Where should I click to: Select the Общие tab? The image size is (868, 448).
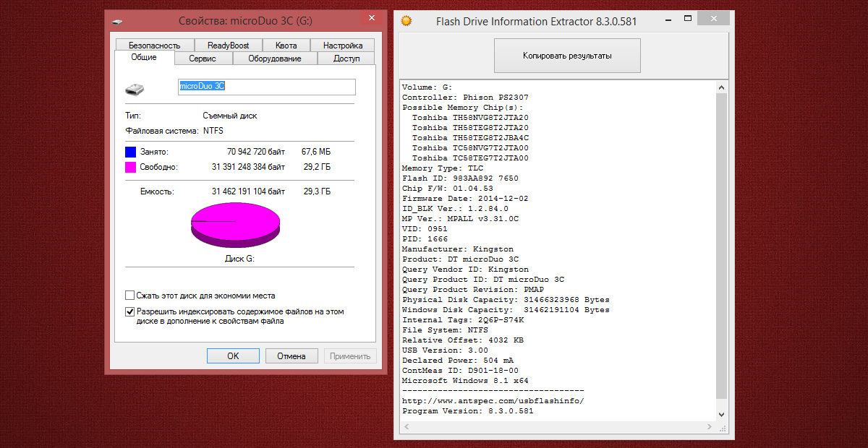click(x=144, y=58)
